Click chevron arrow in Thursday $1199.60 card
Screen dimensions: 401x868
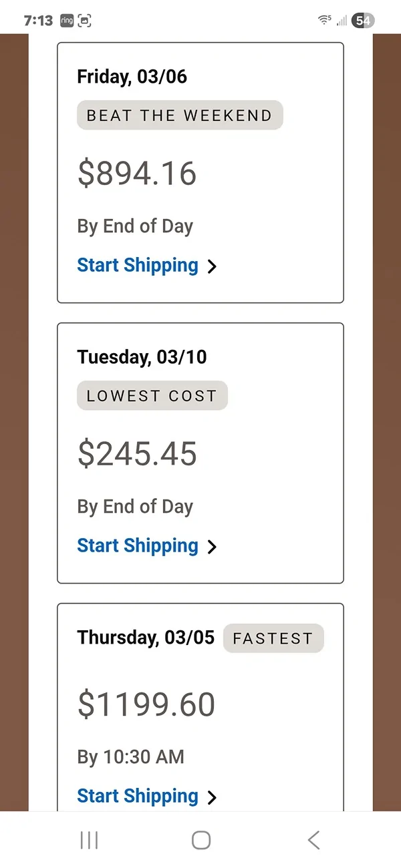pos(212,797)
